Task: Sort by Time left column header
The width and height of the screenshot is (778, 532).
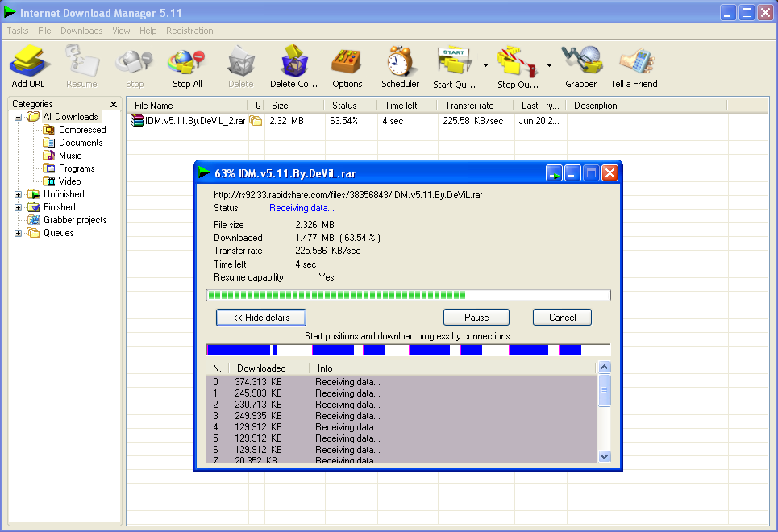Action: click(407, 106)
